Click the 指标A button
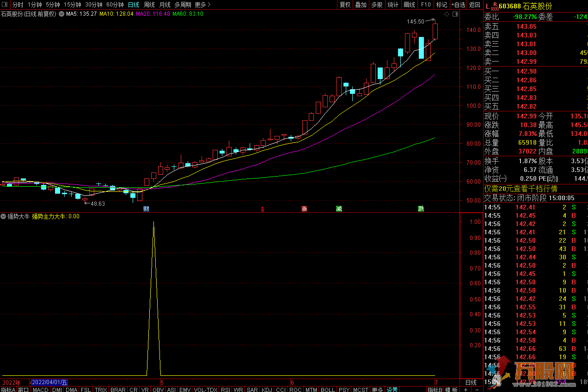 point(8,390)
